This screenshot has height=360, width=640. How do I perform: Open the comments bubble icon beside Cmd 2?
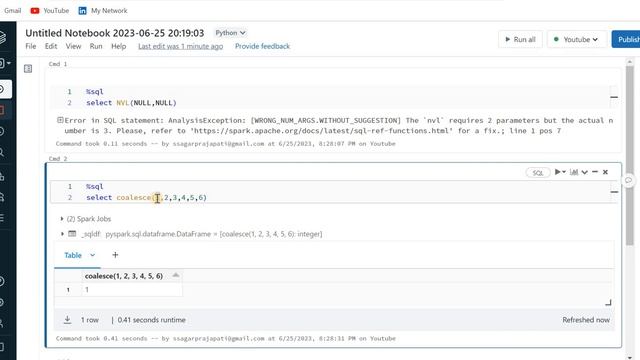point(629,180)
